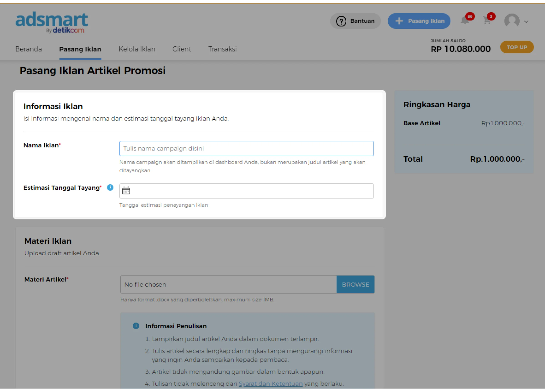Open the Syarat dan Ketentuan link
Viewport: 545px width, 392px height.
(x=271, y=384)
